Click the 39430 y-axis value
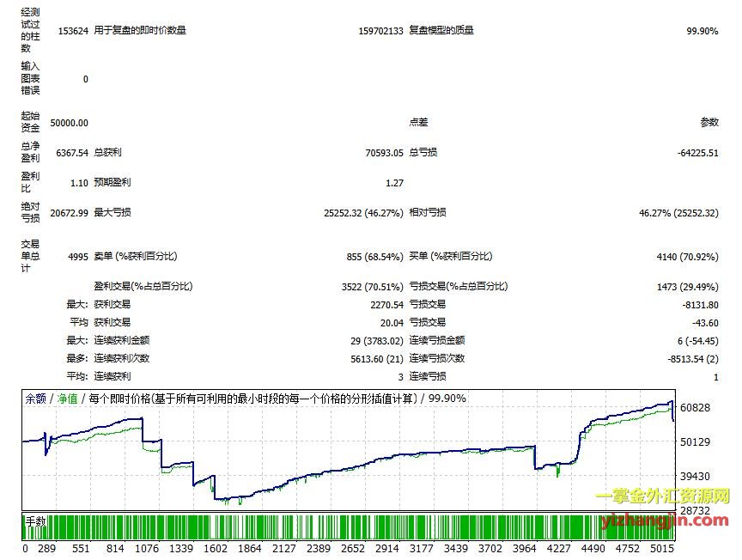Image resolution: width=742 pixels, height=560 pixels. 694,476
